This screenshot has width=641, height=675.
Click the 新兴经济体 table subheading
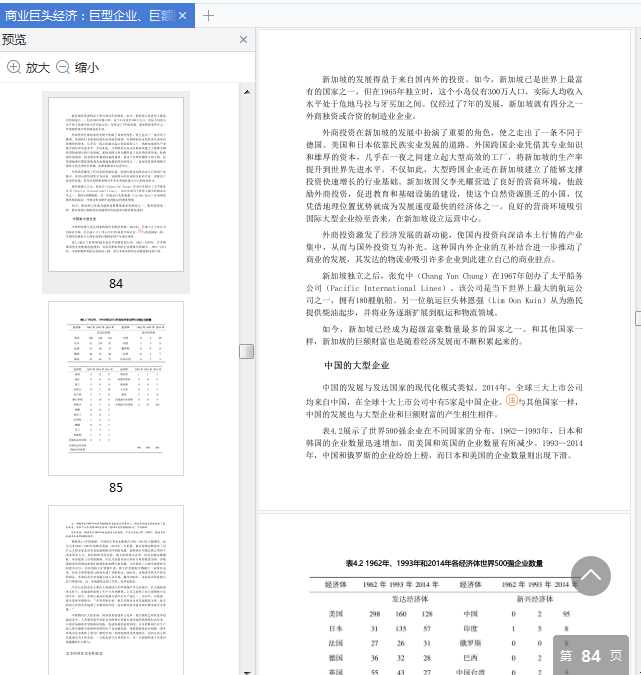(x=535, y=599)
